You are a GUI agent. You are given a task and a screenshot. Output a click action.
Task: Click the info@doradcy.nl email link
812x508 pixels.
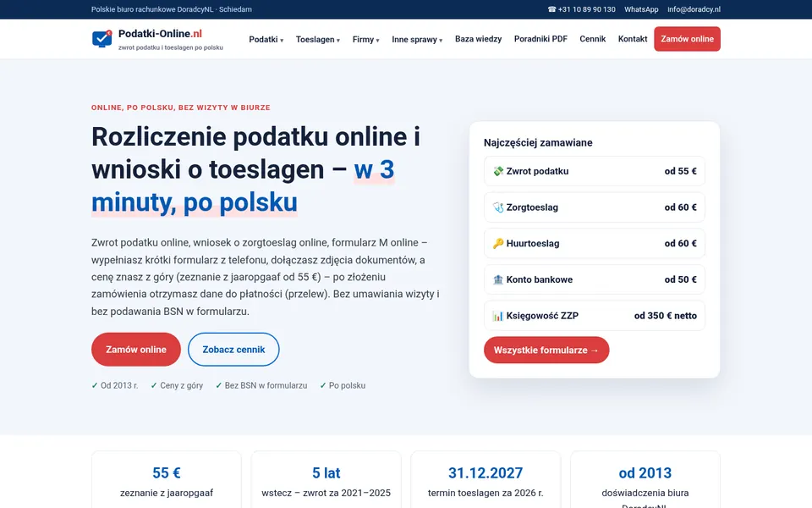[694, 9]
